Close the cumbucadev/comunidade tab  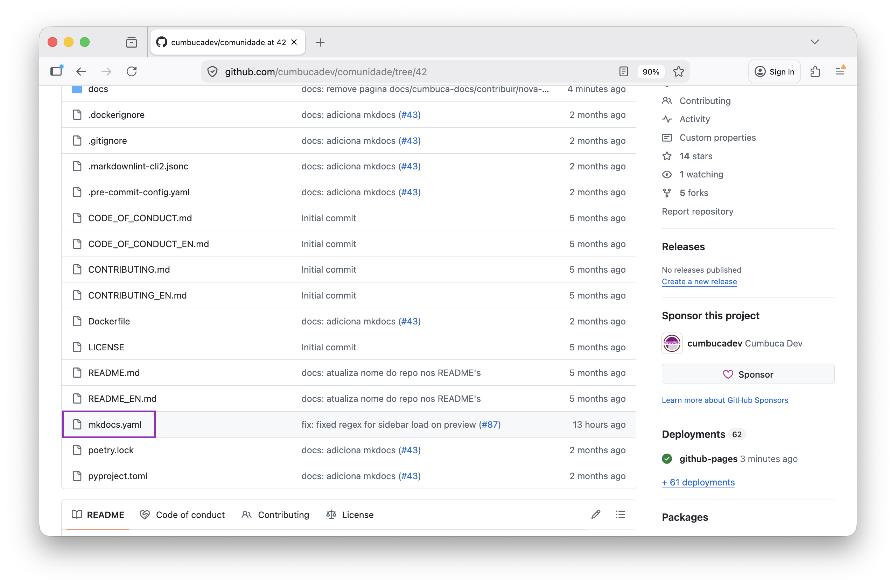[294, 42]
